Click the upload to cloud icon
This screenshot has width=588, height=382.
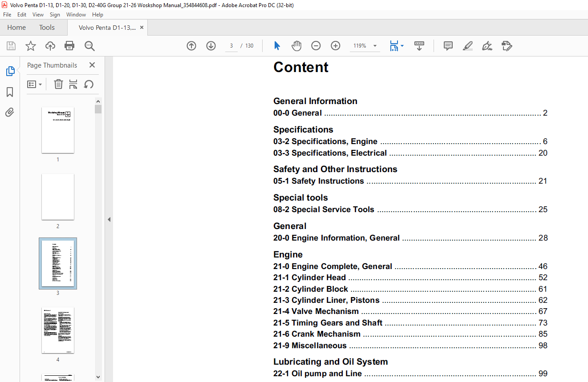(50, 46)
